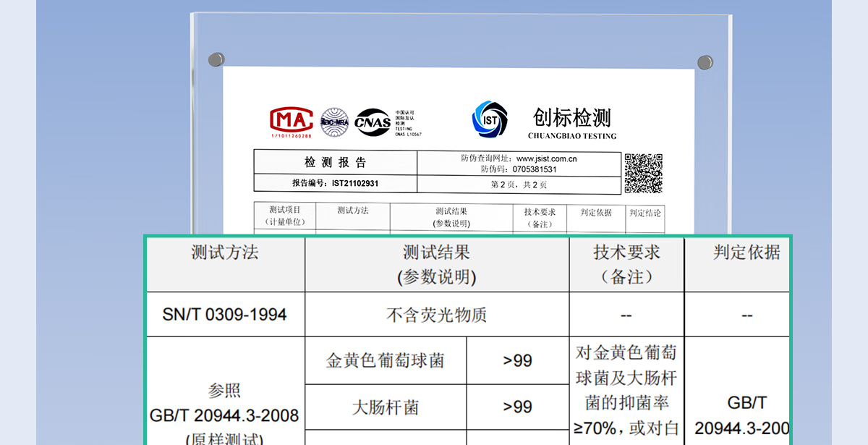The width and height of the screenshot is (868, 445).
Task: Click the 第2页，共2页 page indicator
Action: pyautogui.click(x=519, y=185)
